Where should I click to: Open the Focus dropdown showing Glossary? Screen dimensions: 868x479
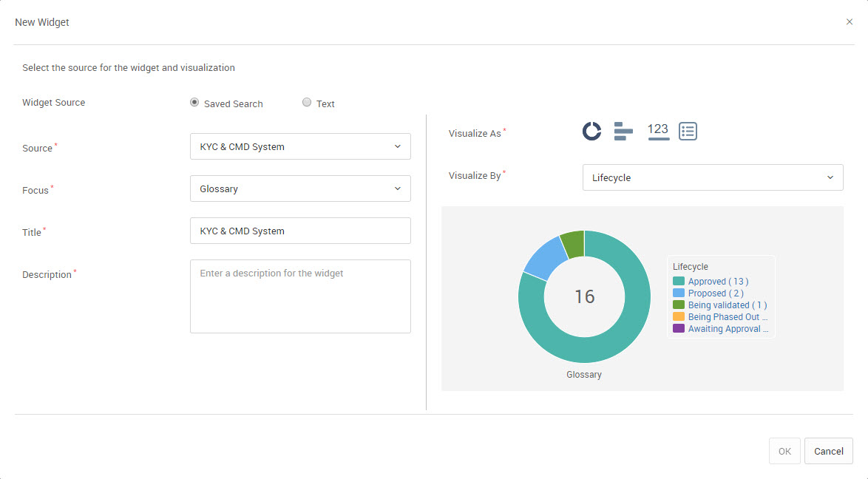click(300, 188)
